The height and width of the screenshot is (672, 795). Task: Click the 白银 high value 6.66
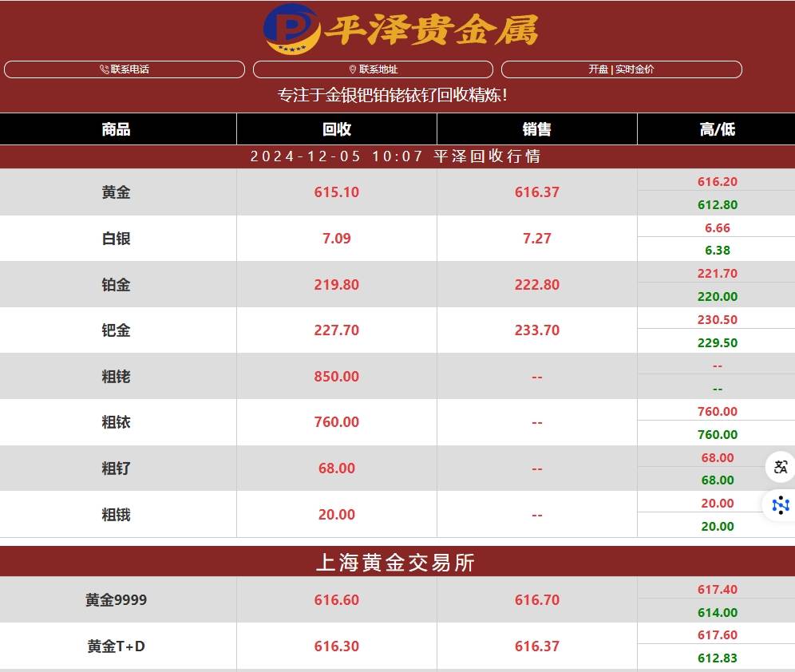point(718,227)
